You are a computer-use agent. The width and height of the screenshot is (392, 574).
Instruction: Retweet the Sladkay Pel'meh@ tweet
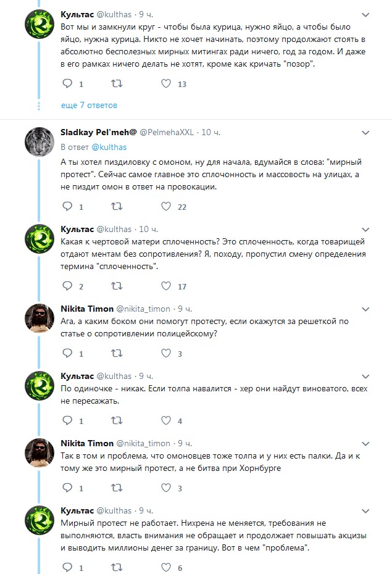[x=116, y=207]
